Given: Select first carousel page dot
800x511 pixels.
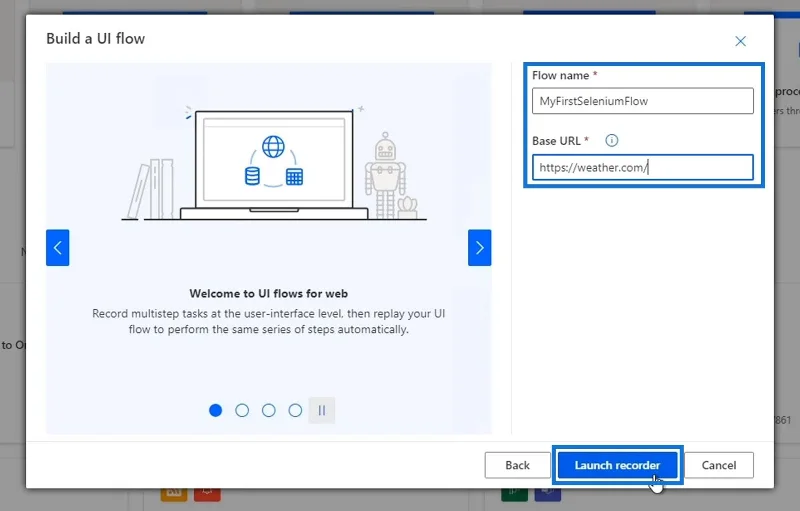Looking at the screenshot, I should click(216, 411).
